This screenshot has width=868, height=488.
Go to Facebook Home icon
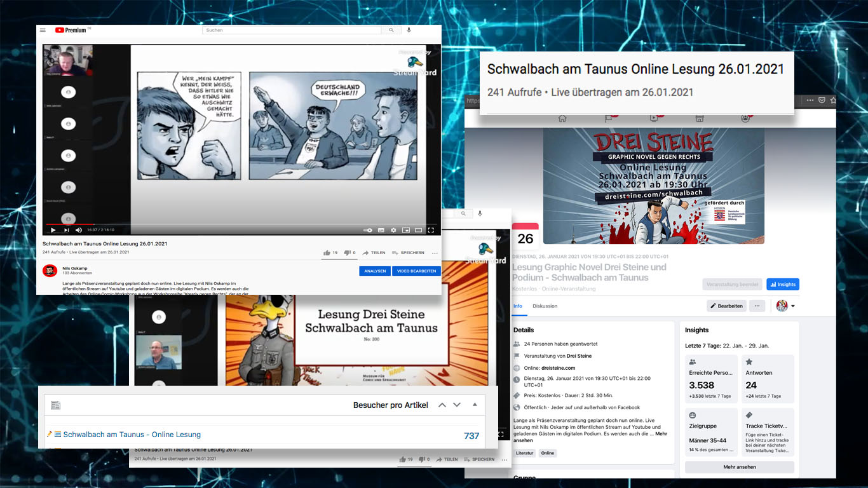click(562, 118)
